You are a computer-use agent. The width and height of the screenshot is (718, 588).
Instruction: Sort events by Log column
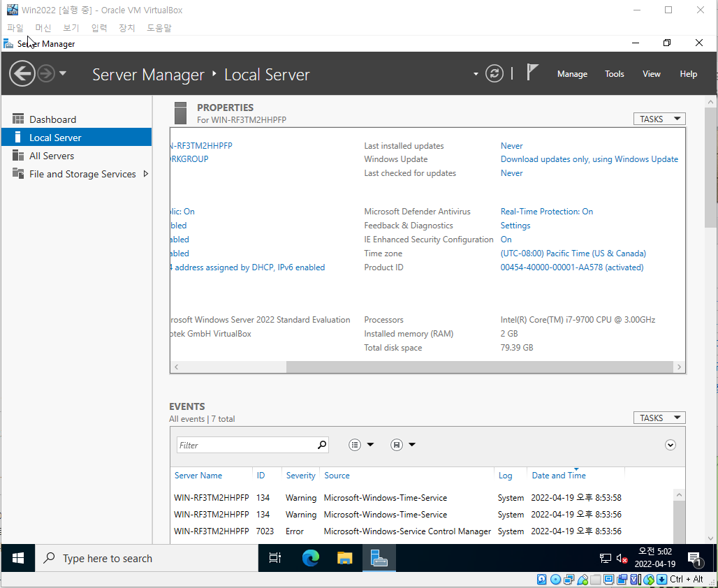(x=505, y=476)
